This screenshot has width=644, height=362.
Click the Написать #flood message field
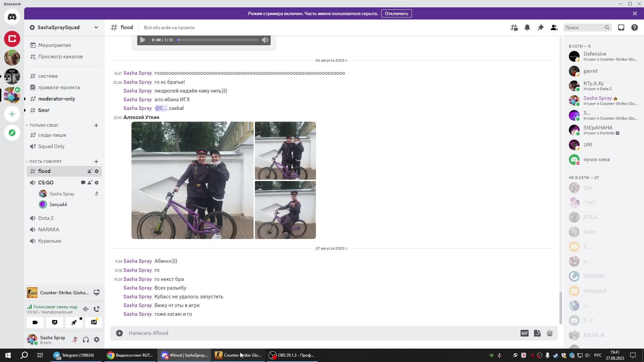pyautogui.click(x=302, y=333)
